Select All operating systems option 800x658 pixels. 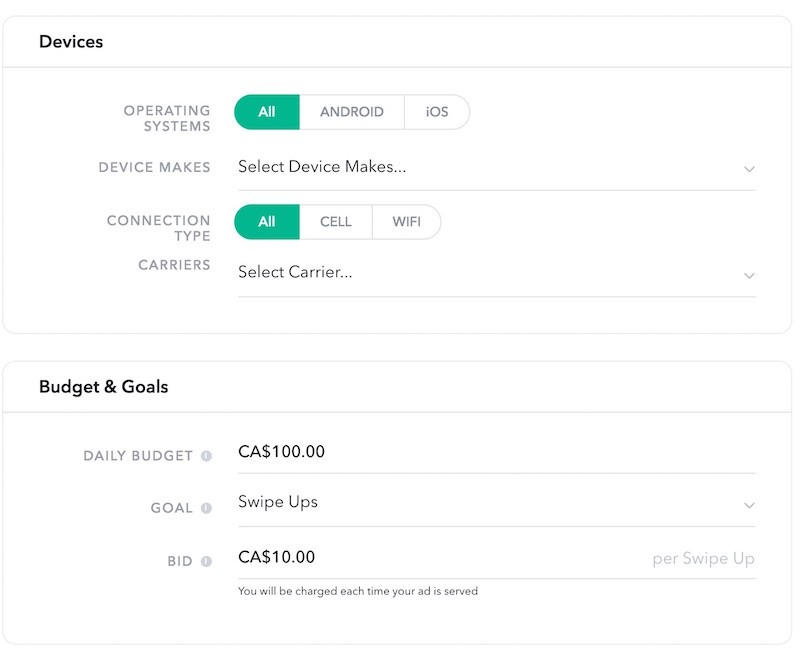(267, 112)
